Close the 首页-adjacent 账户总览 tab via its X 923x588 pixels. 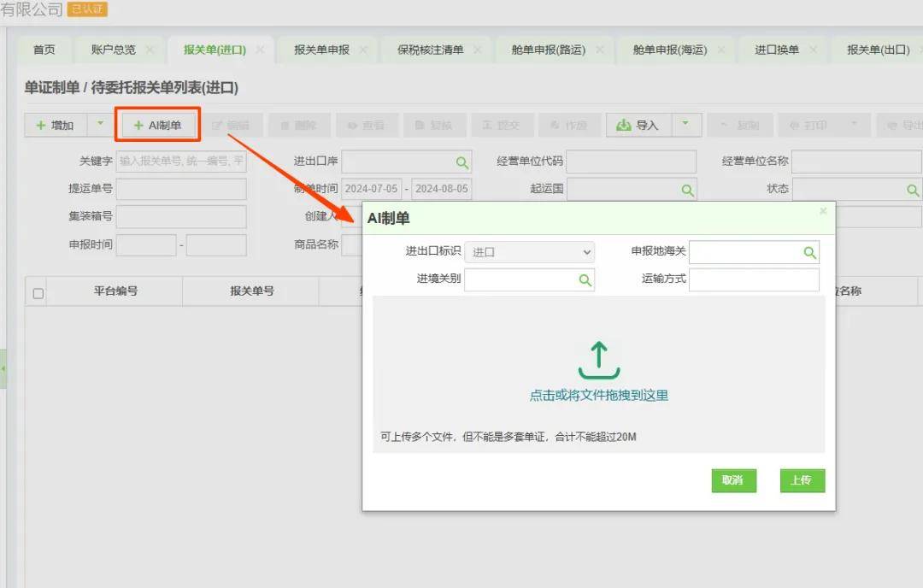[150, 50]
